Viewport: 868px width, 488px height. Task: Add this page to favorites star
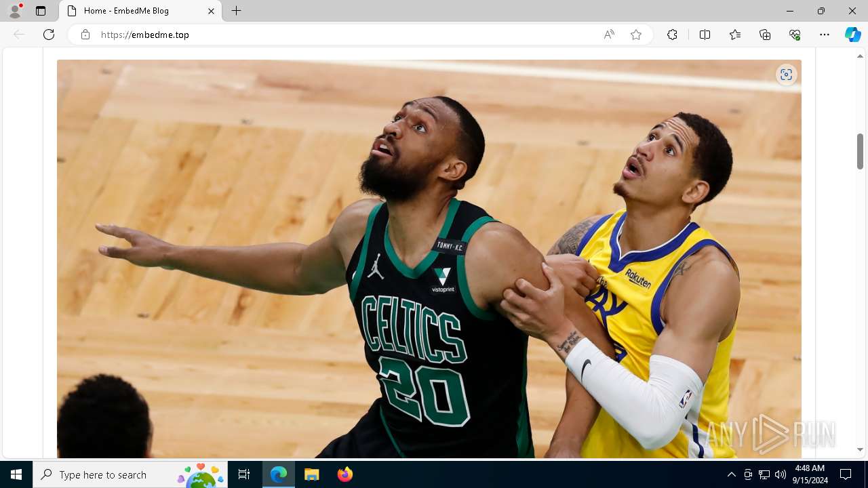click(x=636, y=35)
